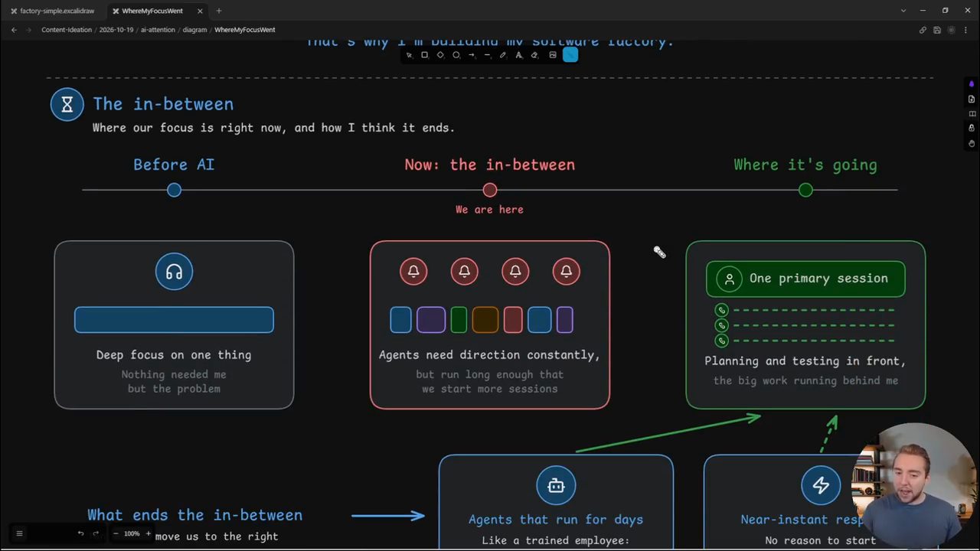The height and width of the screenshot is (551, 980).
Task: Open the 2026-10-19 breadcrumb folder
Action: point(116,30)
